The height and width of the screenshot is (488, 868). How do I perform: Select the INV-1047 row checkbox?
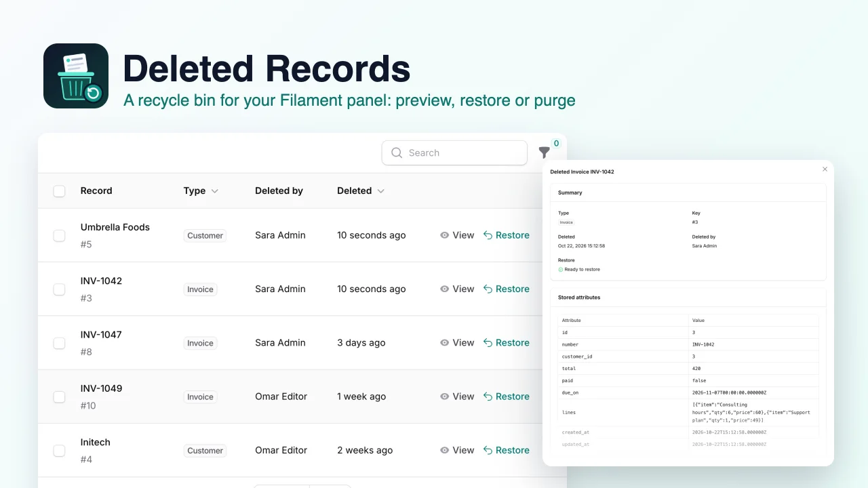tap(59, 343)
